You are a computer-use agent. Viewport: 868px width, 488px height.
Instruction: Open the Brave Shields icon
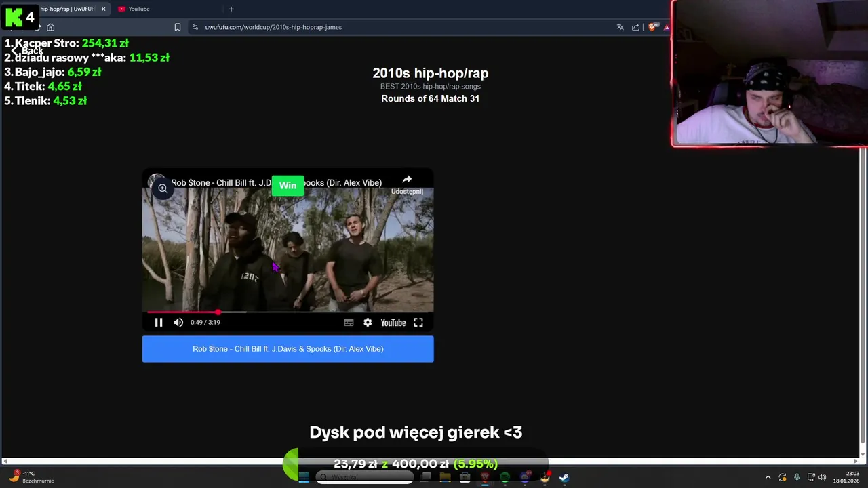point(652,27)
